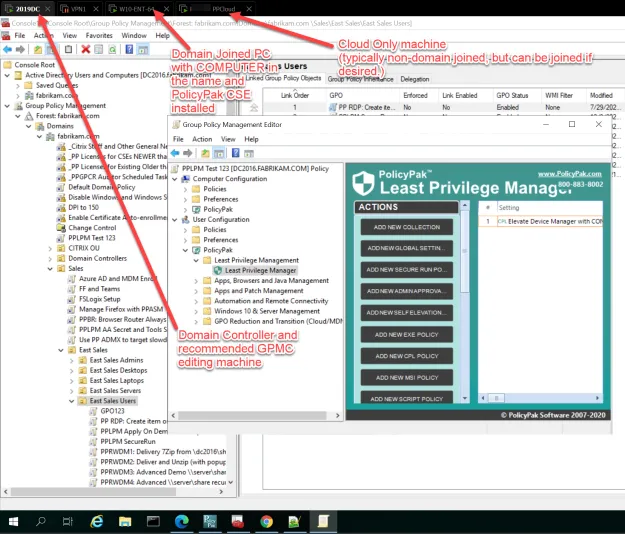The image size is (625, 534).
Task: Open File Explorer from the taskbar
Action: [125, 521]
